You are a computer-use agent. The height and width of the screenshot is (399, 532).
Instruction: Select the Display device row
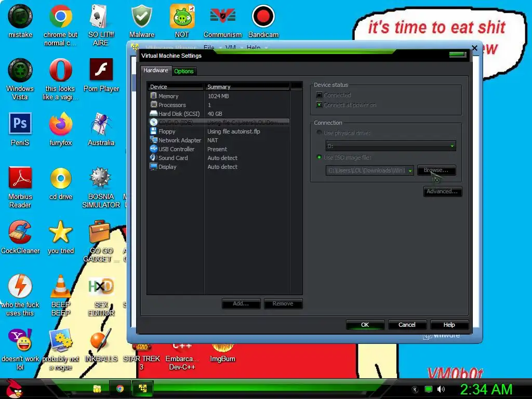point(219,167)
